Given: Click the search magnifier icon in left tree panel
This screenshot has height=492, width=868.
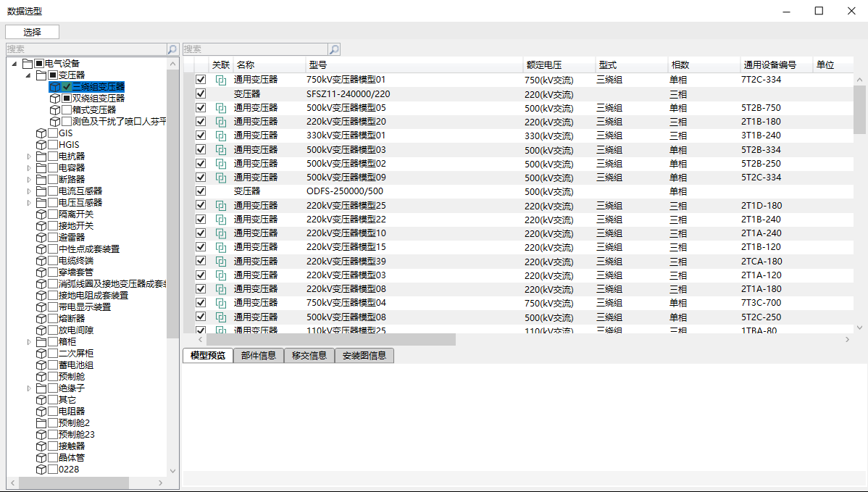Looking at the screenshot, I should [x=172, y=49].
